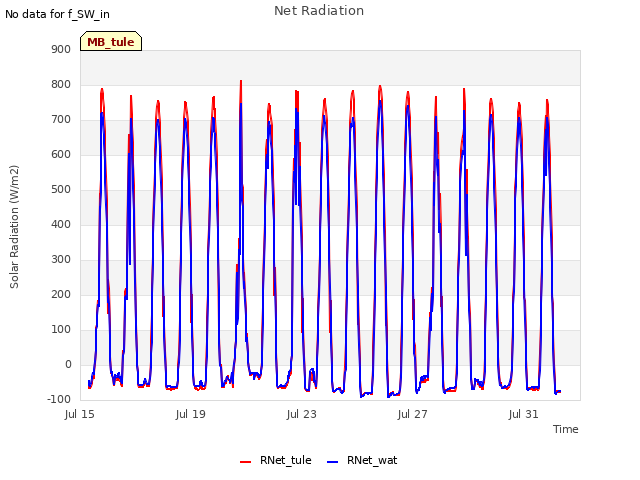Image resolution: width=640 pixels, height=480 pixels.
Task: Click the 0 y-axis tick label
Action: 68,364
